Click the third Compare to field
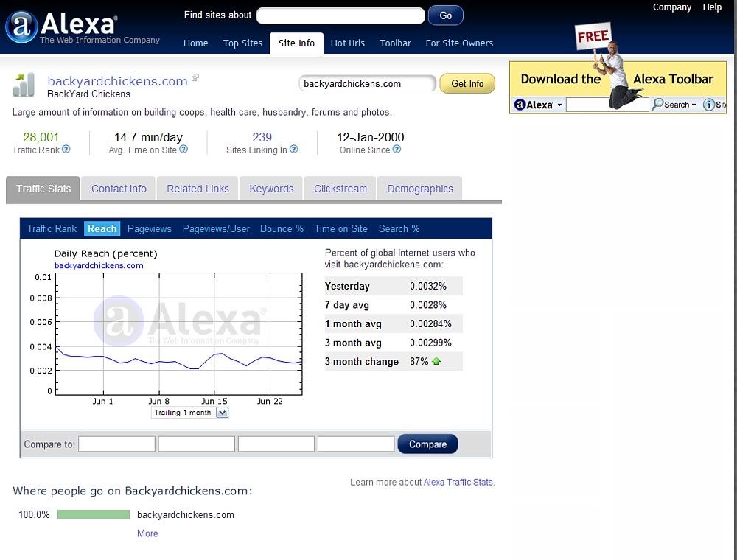The image size is (737, 560). coord(276,444)
